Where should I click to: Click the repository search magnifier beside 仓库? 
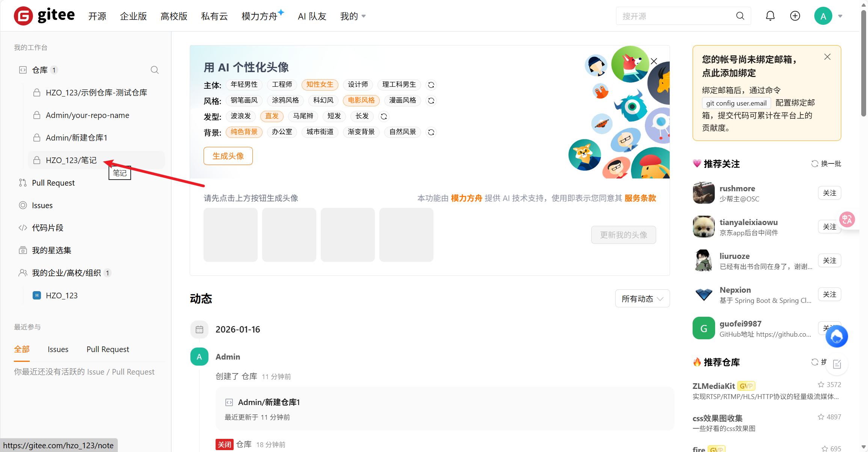[155, 70]
